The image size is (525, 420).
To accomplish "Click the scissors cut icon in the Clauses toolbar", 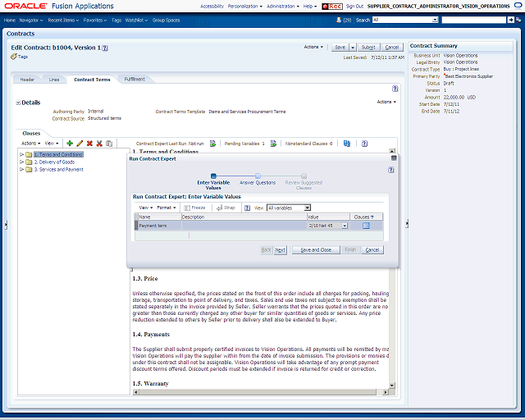I will pyautogui.click(x=99, y=144).
